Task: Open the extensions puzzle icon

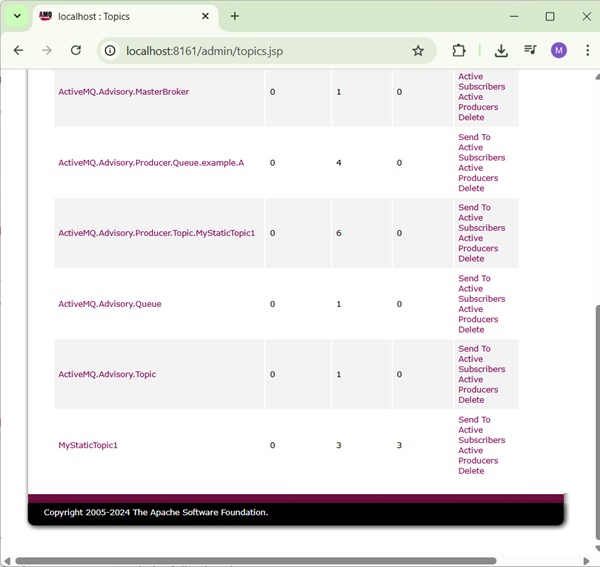Action: (x=459, y=51)
